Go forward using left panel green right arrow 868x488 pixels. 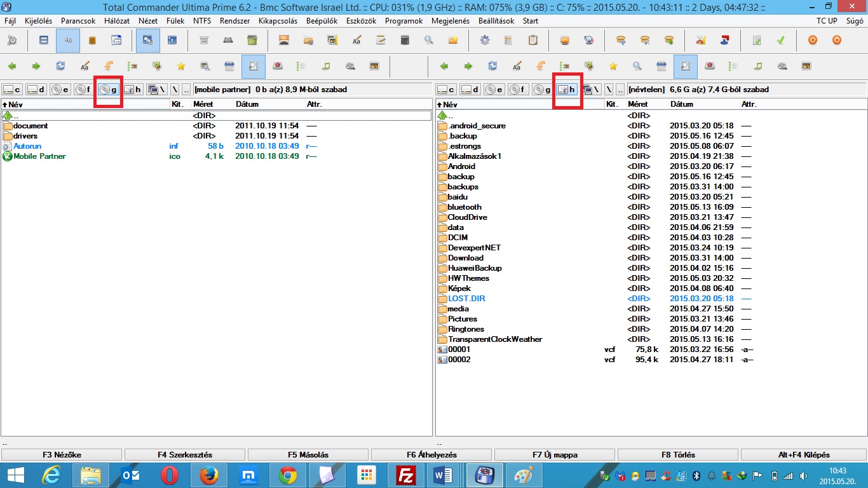36,66
